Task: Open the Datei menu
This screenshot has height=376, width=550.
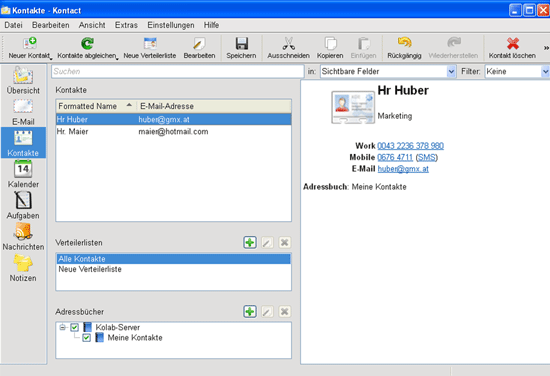Action: [x=13, y=25]
